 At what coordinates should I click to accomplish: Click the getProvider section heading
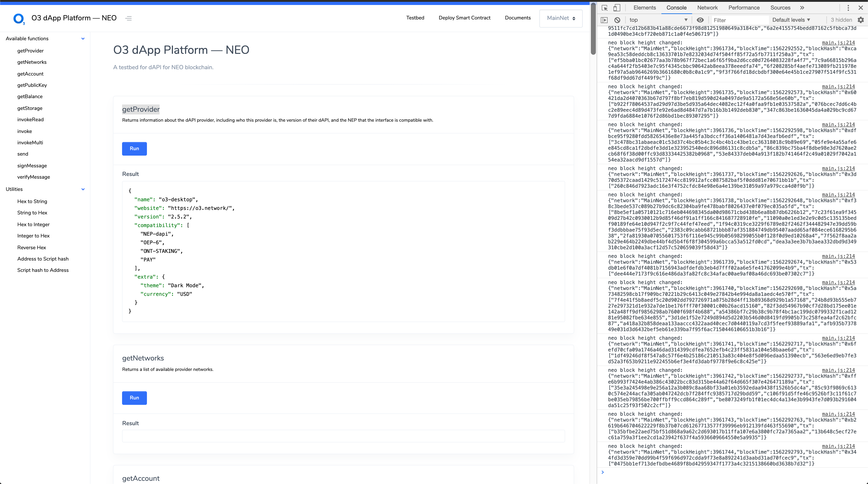point(141,109)
